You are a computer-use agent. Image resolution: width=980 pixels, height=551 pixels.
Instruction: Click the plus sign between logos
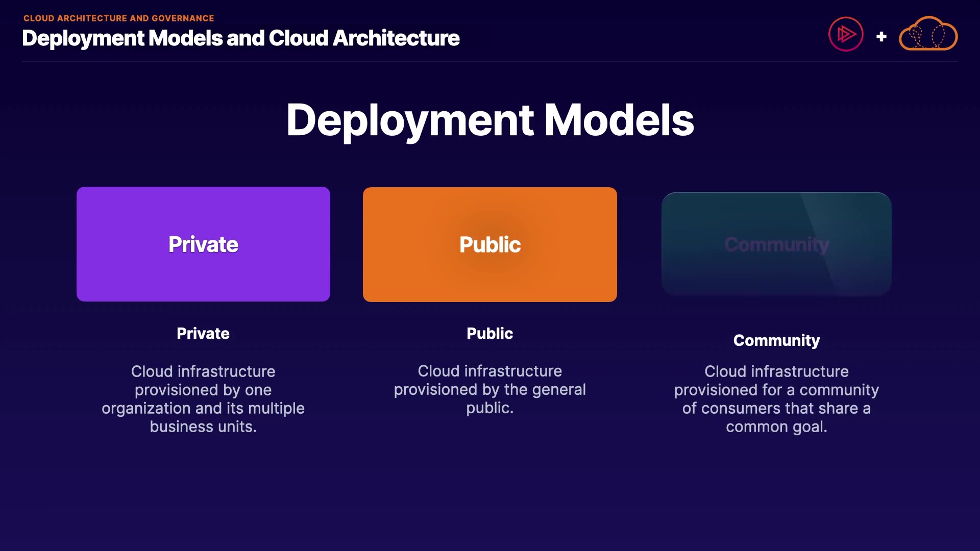(x=881, y=37)
